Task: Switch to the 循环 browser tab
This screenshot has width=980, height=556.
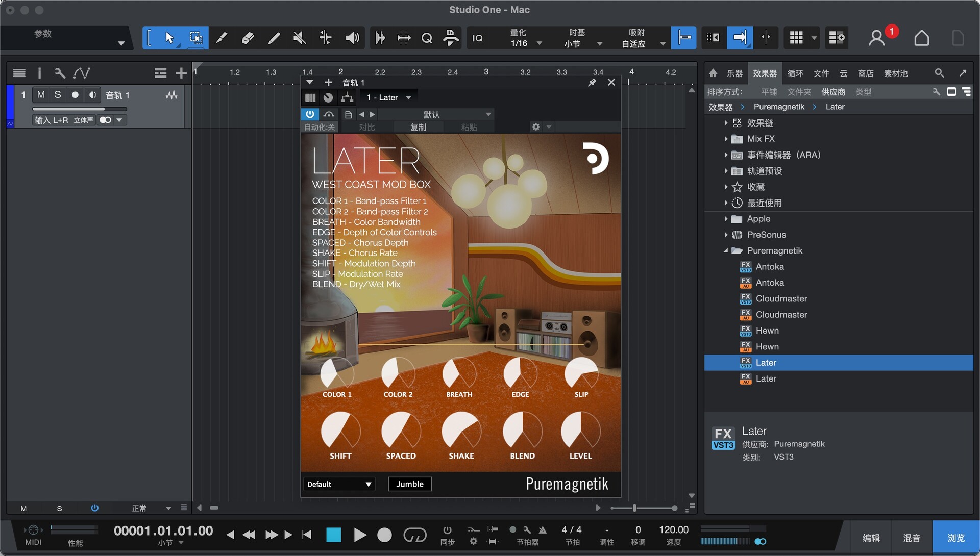Action: (x=795, y=73)
